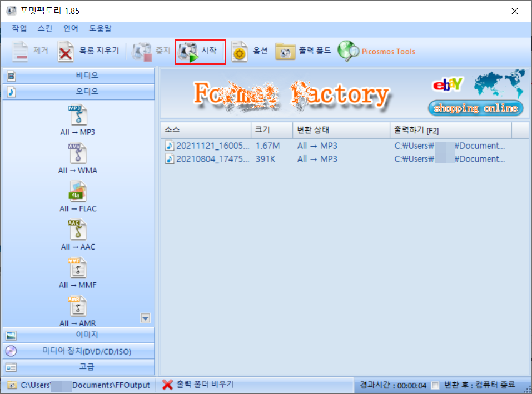Click the 목록 지우기 red X icon

coord(66,52)
